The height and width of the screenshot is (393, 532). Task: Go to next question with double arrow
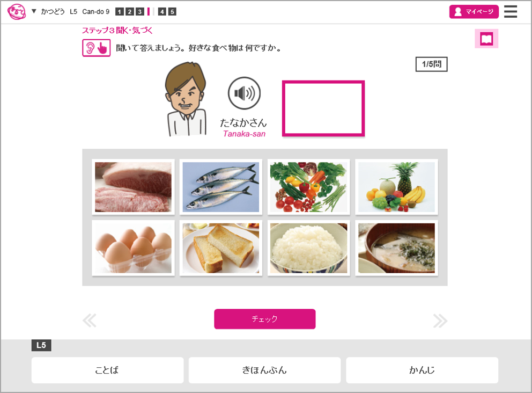point(440,321)
